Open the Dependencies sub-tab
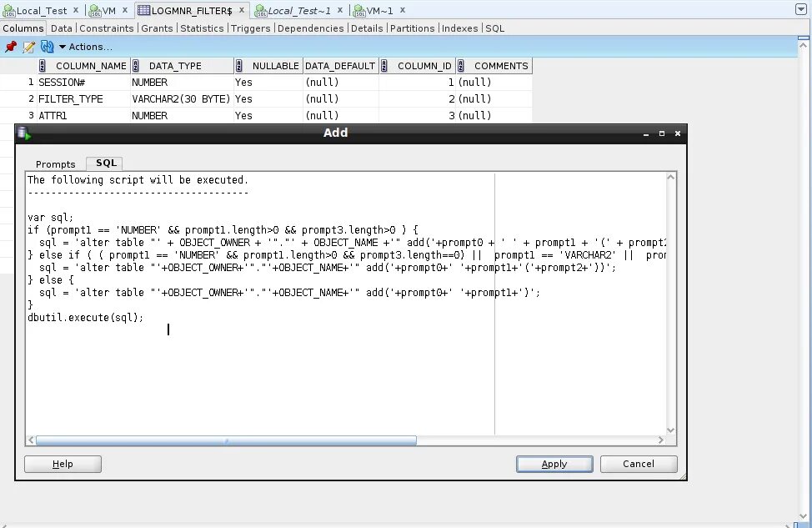Viewport: 812px width, 528px height. [311, 28]
